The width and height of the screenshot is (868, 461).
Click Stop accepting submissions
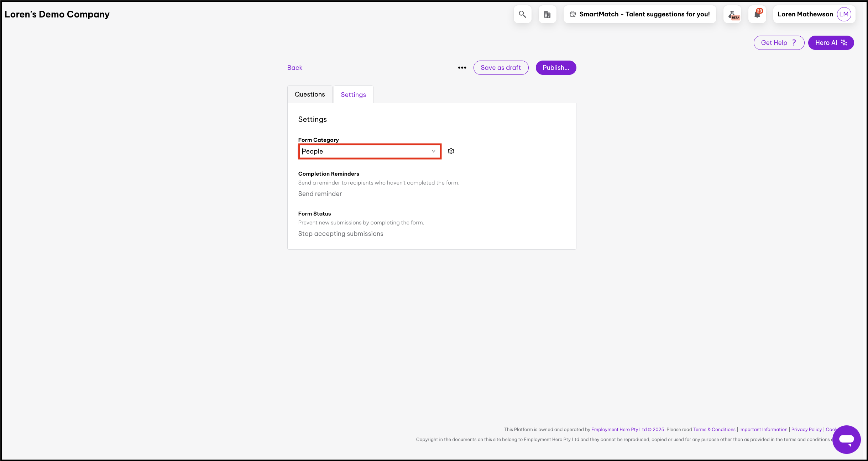340,234
